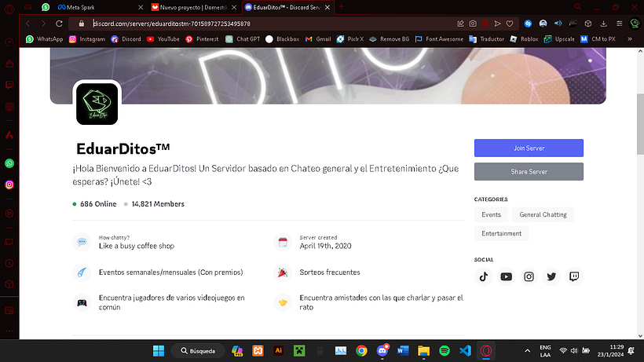Reload the current page

pos(59,24)
